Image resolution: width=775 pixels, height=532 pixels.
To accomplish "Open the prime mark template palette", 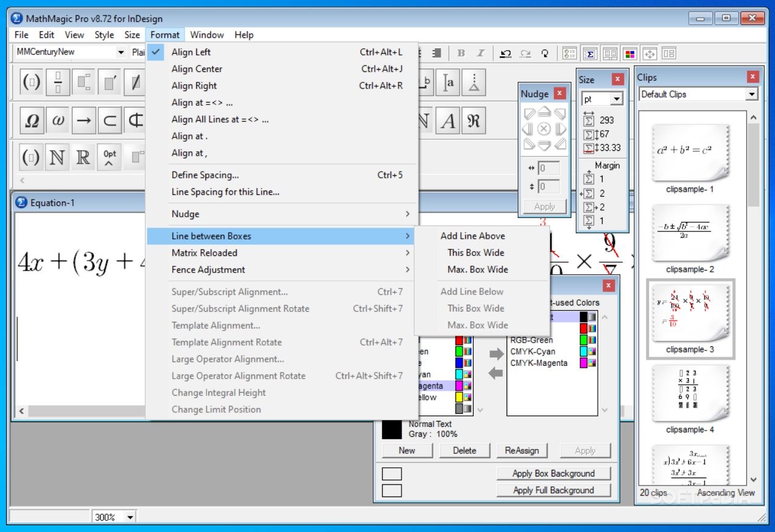I will 110,82.
